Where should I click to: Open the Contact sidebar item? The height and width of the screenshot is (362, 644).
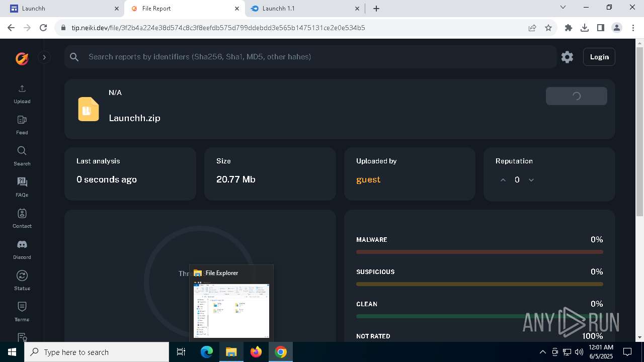[22, 219]
